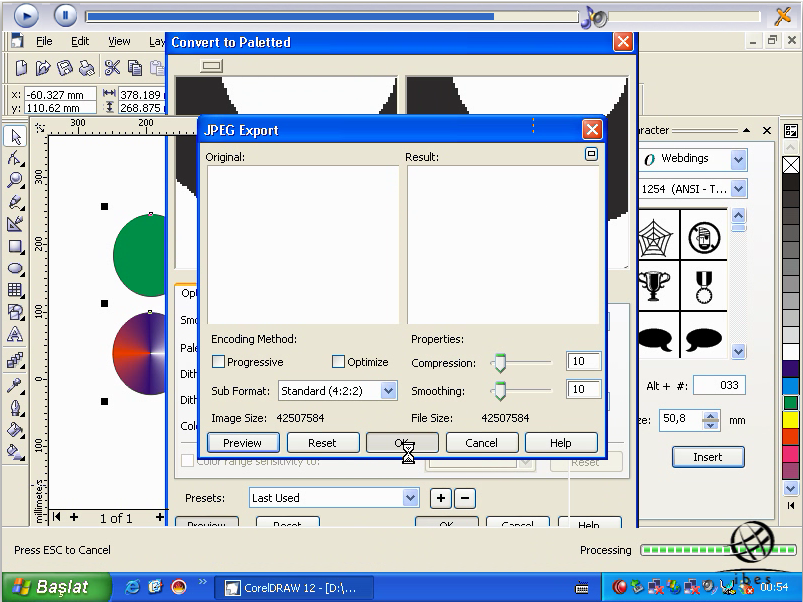Image resolution: width=803 pixels, height=602 pixels.
Task: Click the Smoothing value field
Action: [583, 390]
